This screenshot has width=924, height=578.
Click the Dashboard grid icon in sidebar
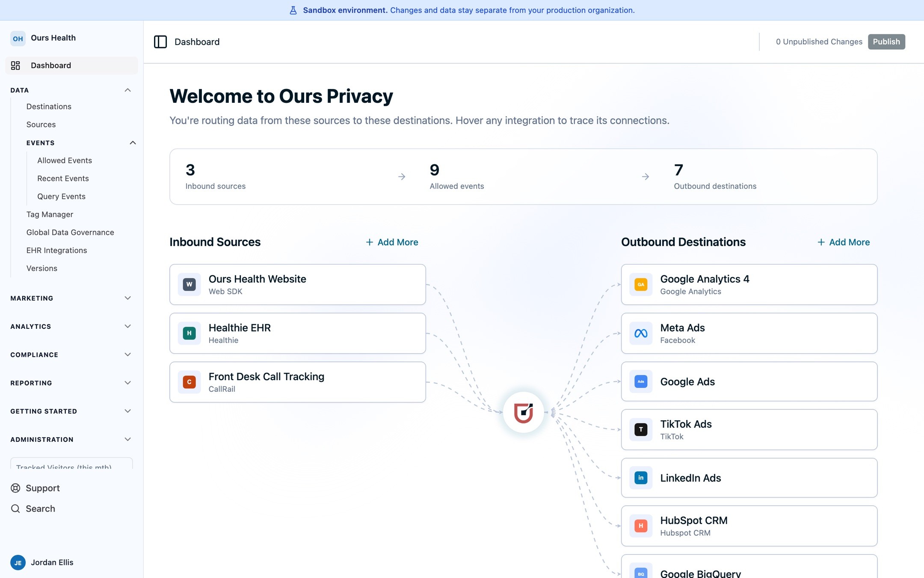click(15, 66)
